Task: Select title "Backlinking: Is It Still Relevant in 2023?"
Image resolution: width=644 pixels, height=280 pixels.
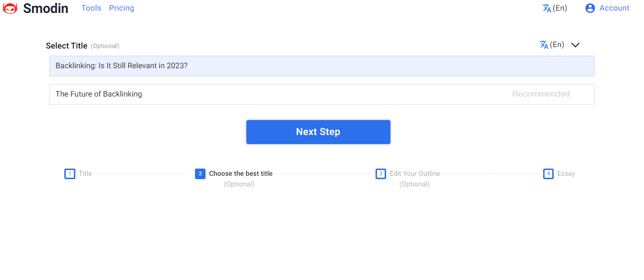Action: point(322,66)
